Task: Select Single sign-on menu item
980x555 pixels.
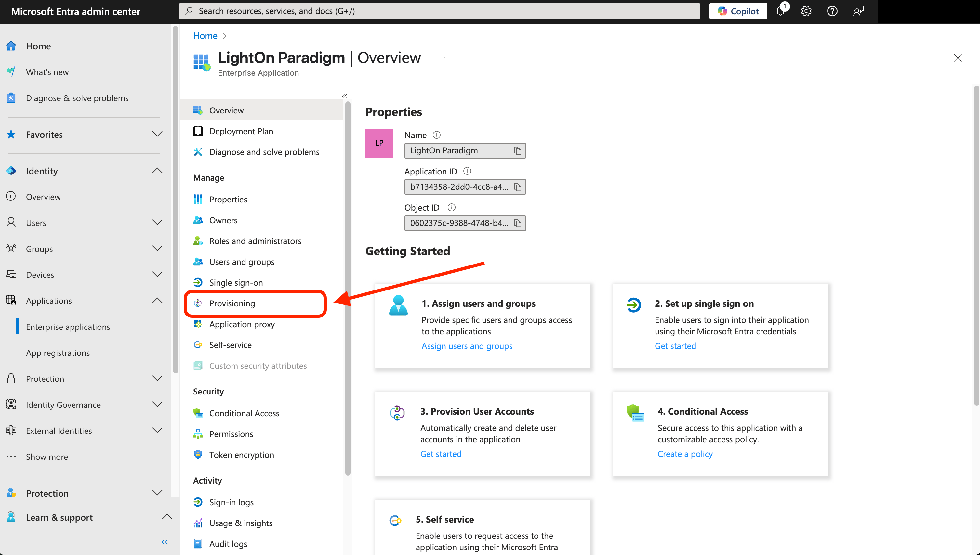Action: [236, 282]
